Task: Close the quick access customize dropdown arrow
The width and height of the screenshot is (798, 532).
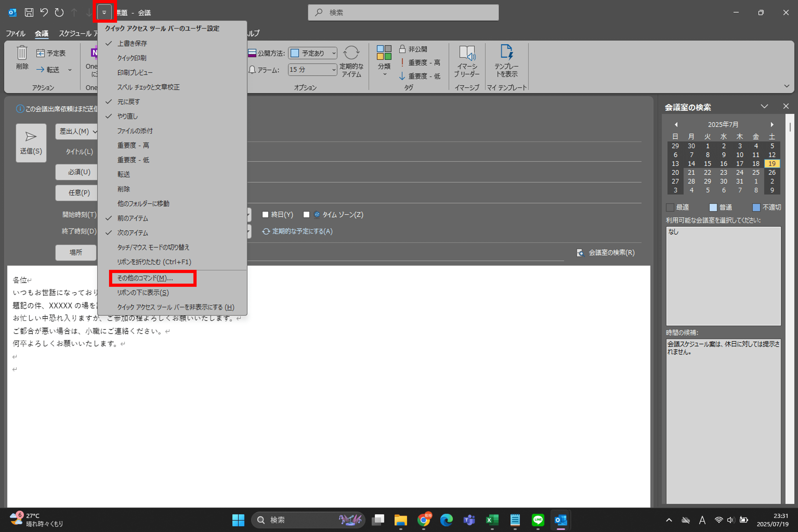Action: 104,13
